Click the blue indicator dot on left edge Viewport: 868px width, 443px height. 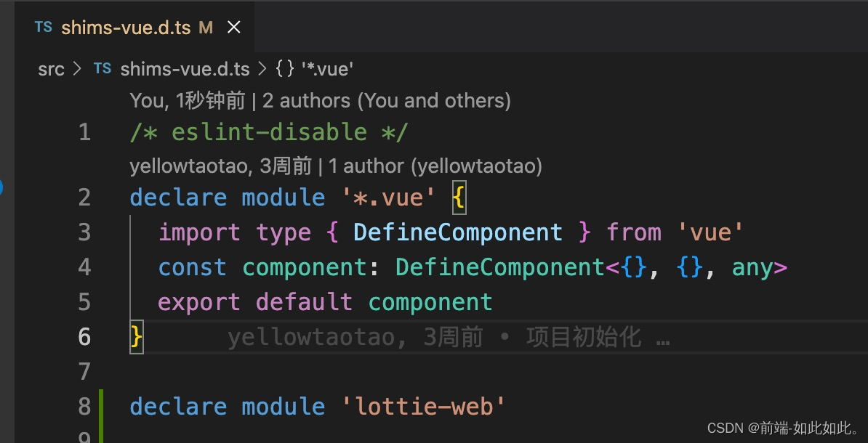[3, 187]
